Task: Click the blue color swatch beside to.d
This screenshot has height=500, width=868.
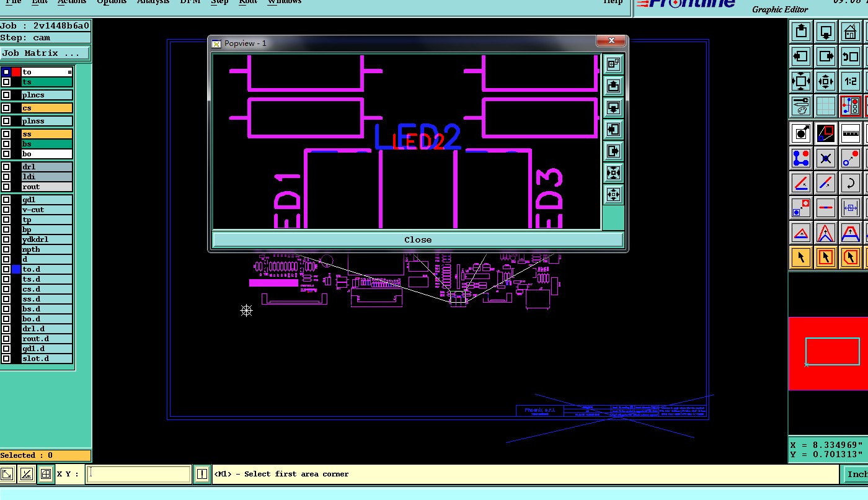Action: pyautogui.click(x=16, y=269)
